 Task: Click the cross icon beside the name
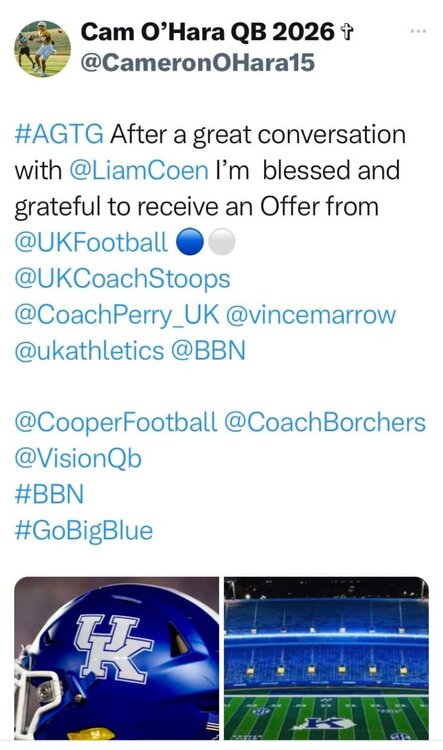click(346, 33)
